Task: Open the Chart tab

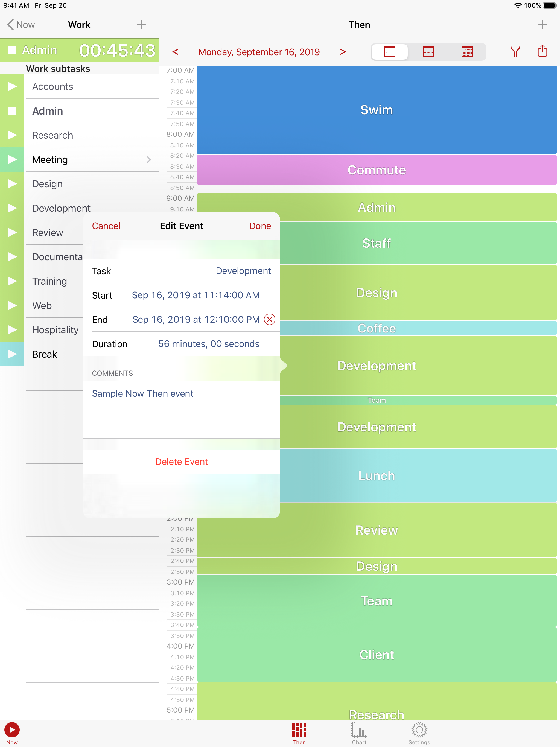Action: coord(359,733)
